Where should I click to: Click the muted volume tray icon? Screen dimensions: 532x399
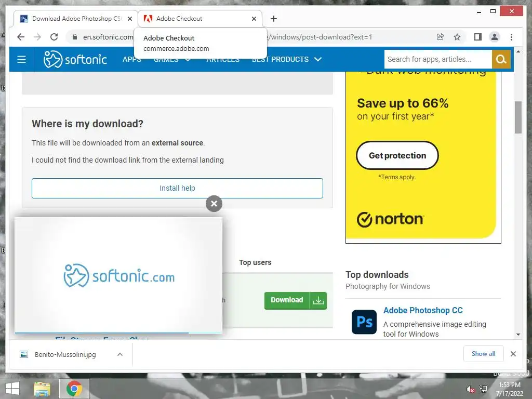pos(470,389)
